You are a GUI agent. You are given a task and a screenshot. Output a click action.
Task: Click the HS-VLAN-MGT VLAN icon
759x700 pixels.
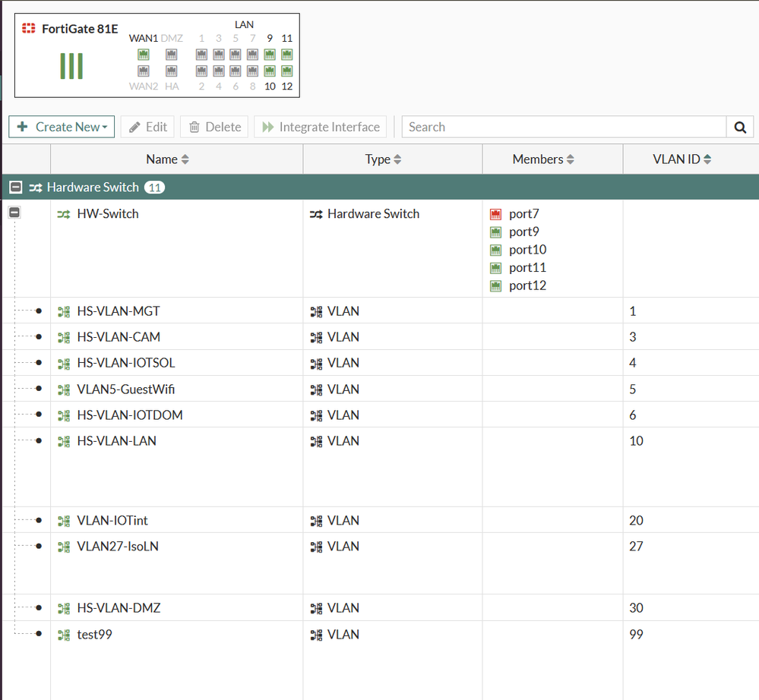(64, 311)
